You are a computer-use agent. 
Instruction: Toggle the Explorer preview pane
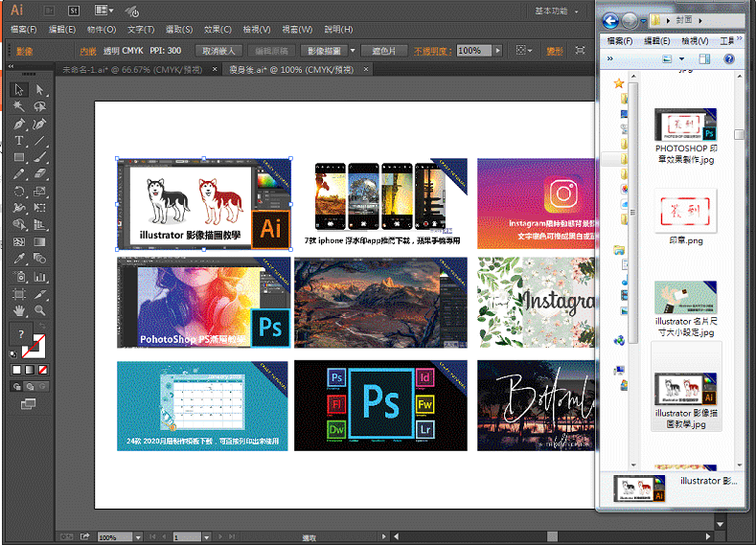704,58
